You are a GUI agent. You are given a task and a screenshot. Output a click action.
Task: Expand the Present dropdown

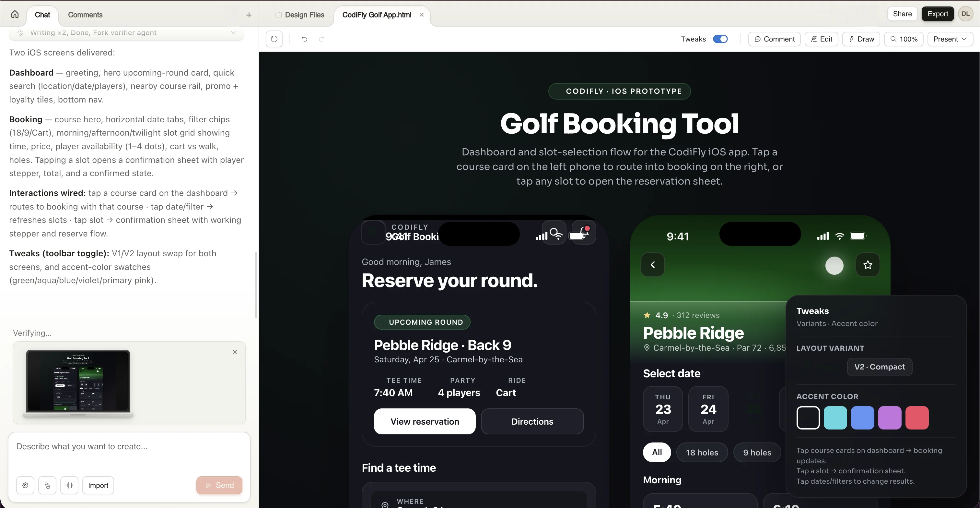[950, 39]
